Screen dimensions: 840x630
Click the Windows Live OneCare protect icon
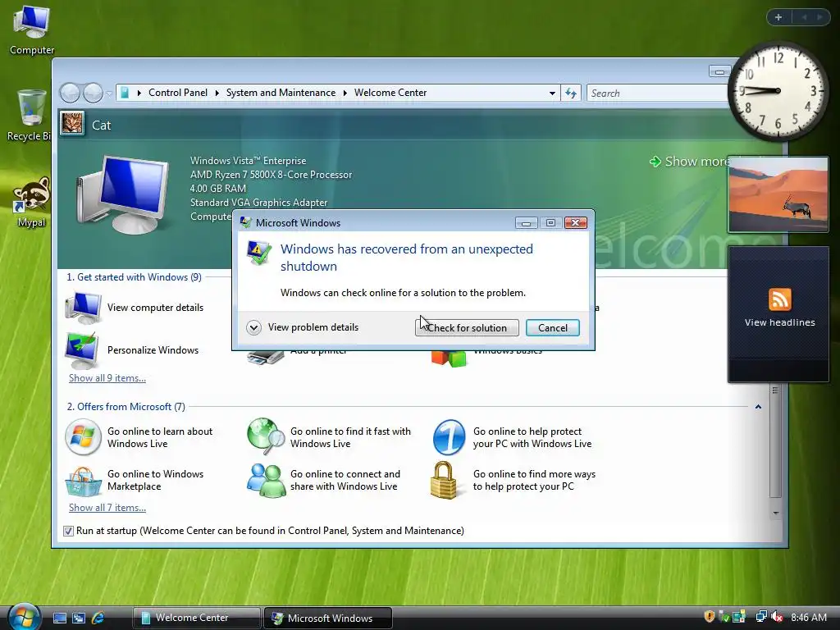(449, 437)
